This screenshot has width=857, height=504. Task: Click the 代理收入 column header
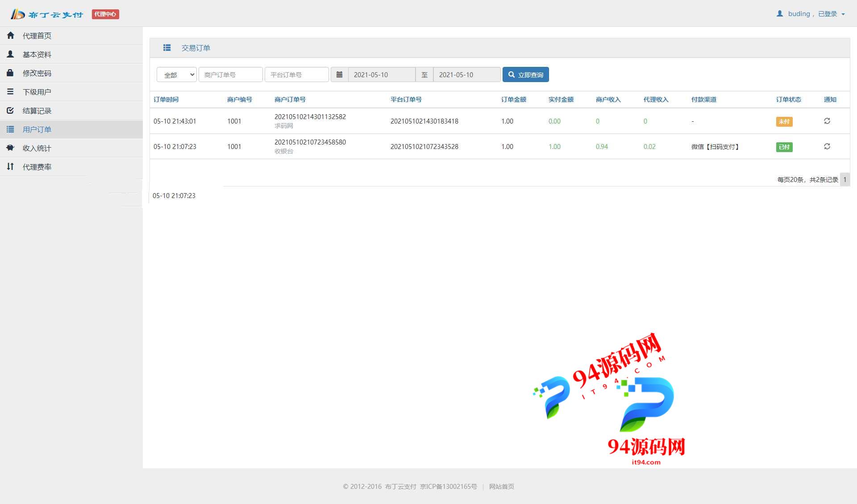click(x=656, y=99)
